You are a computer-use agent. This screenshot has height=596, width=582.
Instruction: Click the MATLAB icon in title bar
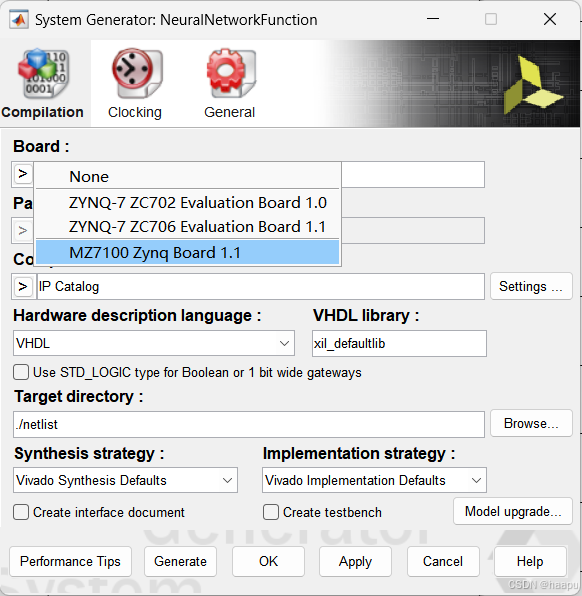19,20
